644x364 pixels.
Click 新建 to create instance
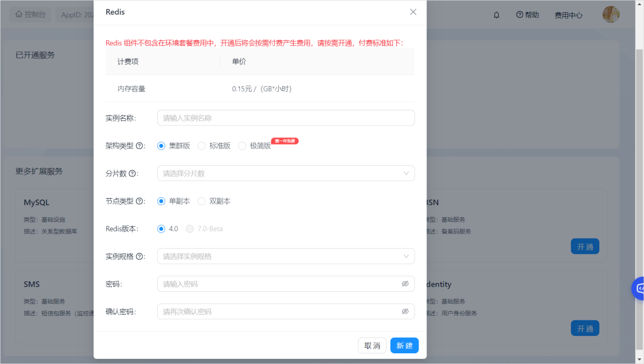pos(405,346)
